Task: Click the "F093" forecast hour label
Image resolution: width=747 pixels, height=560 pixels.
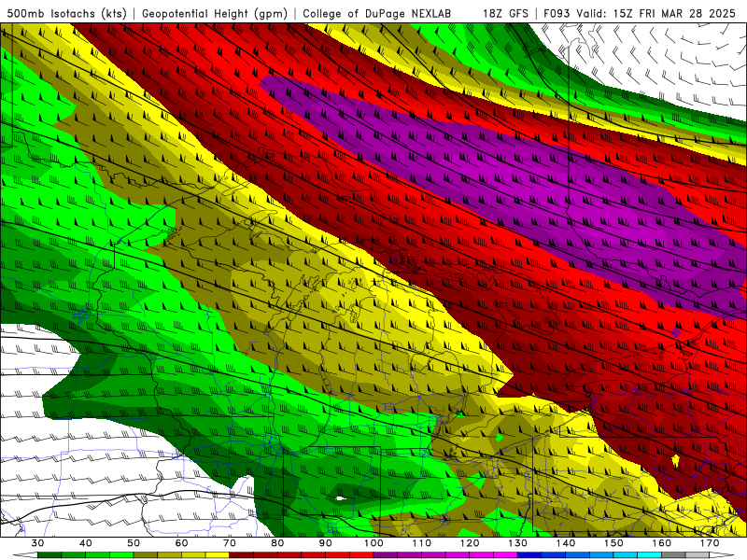Action: [x=557, y=13]
